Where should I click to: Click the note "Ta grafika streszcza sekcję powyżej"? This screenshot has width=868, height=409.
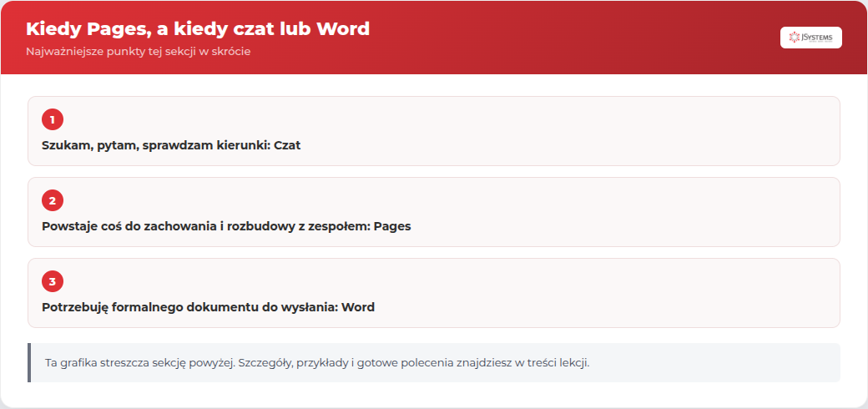coord(434,362)
